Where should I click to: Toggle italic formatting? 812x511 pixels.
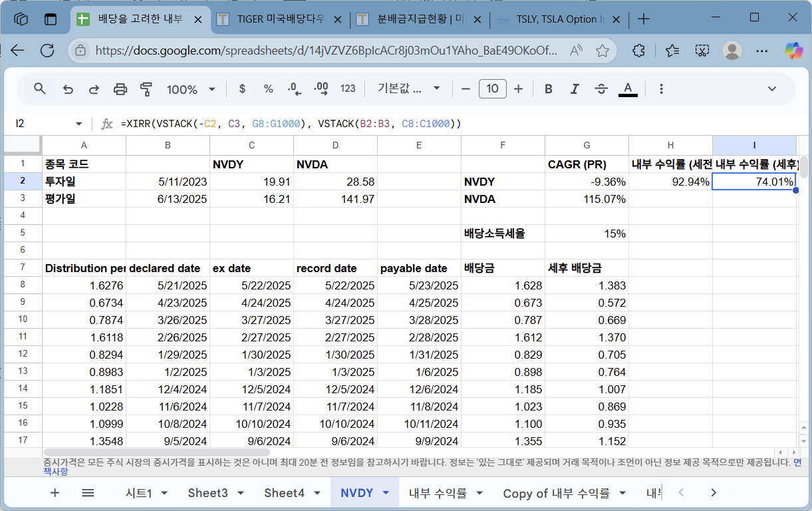[x=575, y=88]
